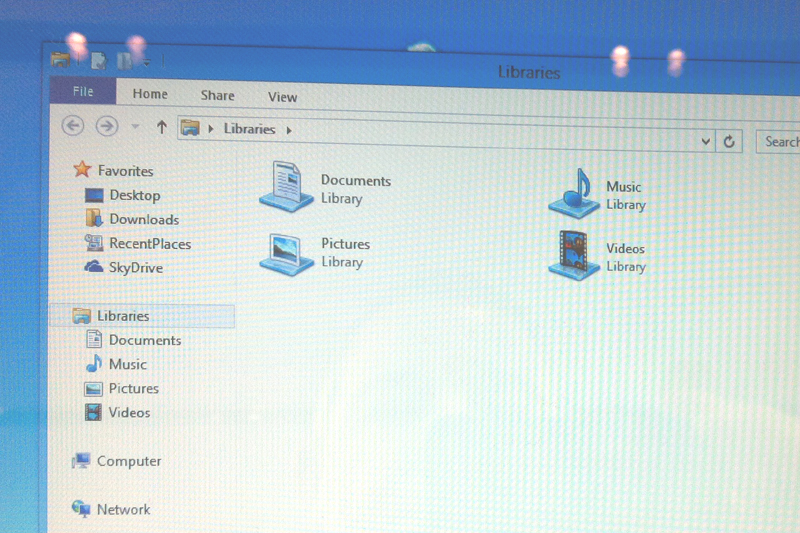Select Downloads in the navigation pane
Image resolution: width=800 pixels, height=533 pixels.
pyautogui.click(x=143, y=220)
